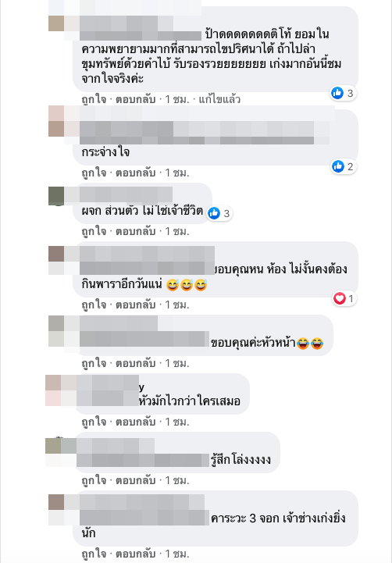Click ถูกใจ under the กระจ่างใจ comment
Image resolution: width=392 pixels, height=563 pixels.
[x=94, y=173]
